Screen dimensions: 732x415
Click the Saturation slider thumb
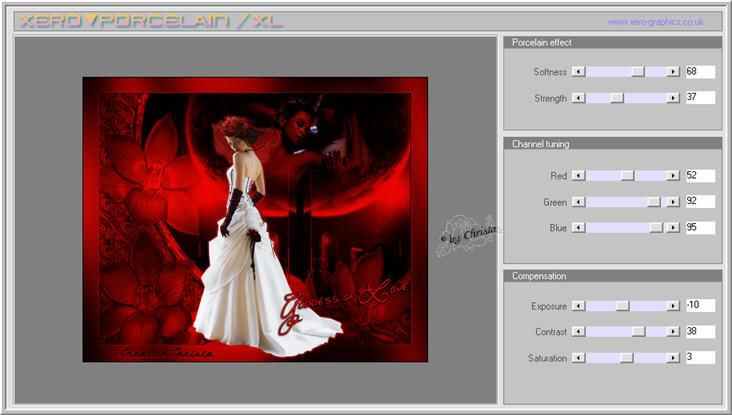click(x=626, y=358)
